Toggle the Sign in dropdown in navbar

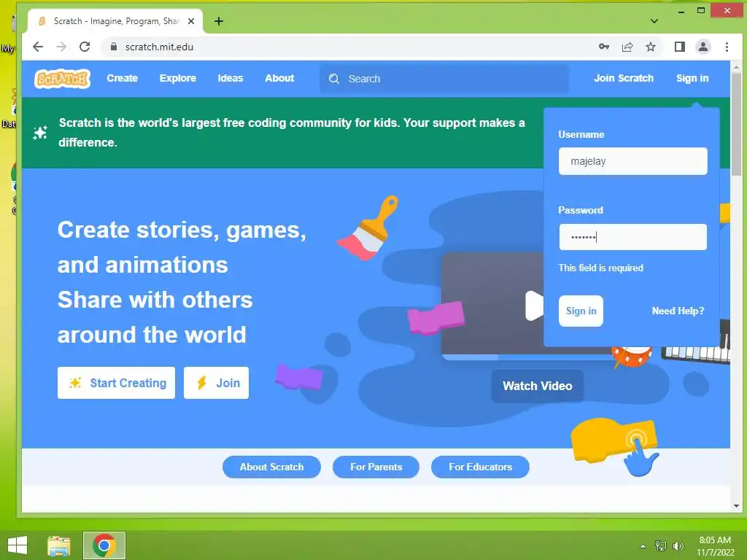click(692, 78)
